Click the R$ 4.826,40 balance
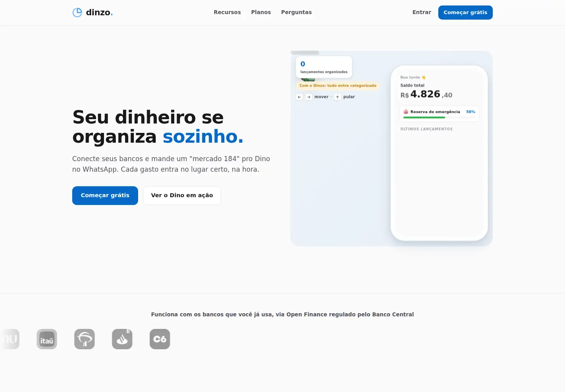The image size is (565, 392). [x=426, y=94]
